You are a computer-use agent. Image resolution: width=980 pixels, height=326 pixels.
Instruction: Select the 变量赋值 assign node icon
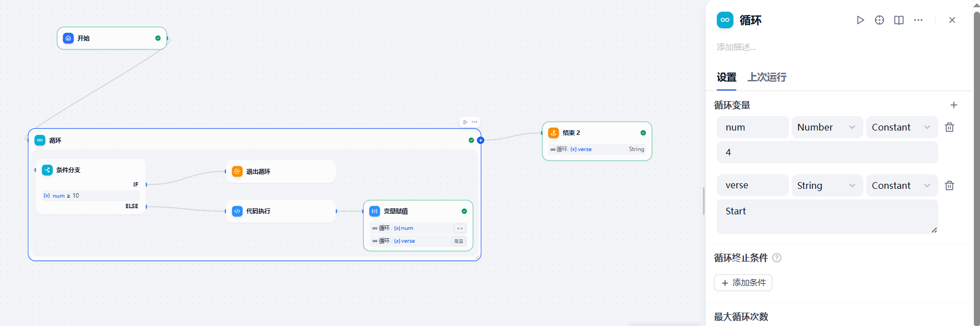[375, 211]
